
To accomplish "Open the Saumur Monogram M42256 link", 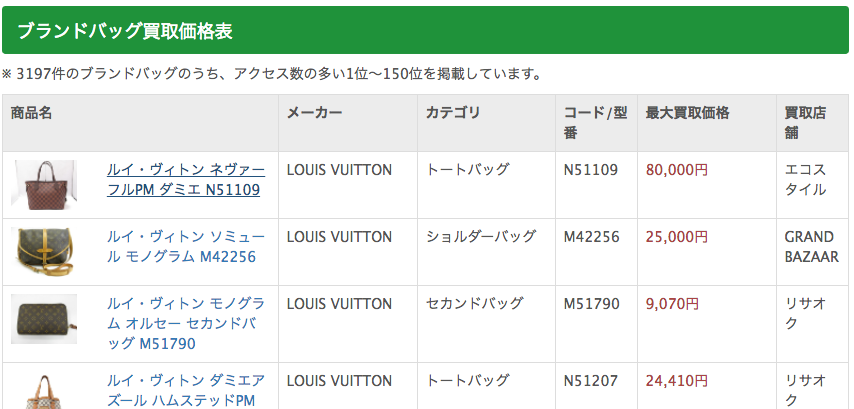I will point(185,247).
